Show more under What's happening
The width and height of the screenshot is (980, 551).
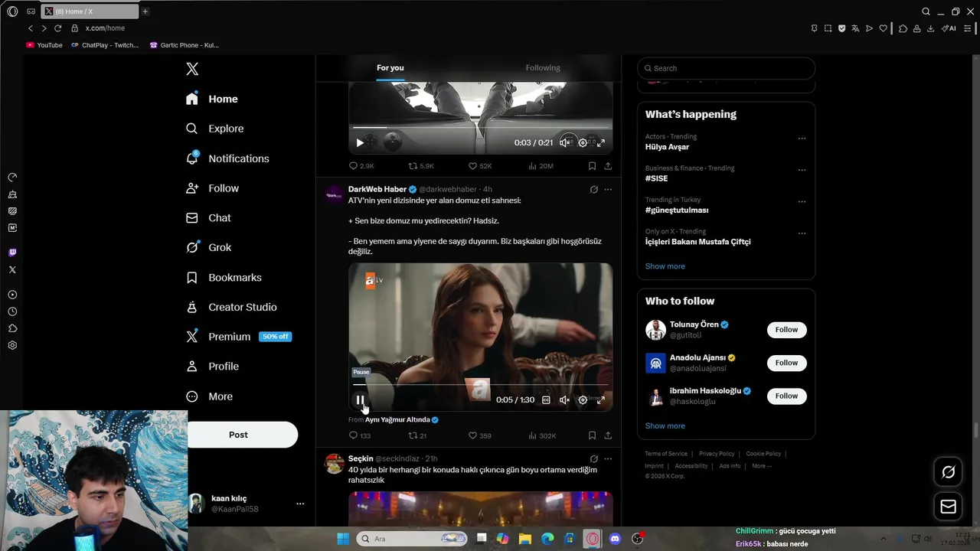tap(665, 266)
